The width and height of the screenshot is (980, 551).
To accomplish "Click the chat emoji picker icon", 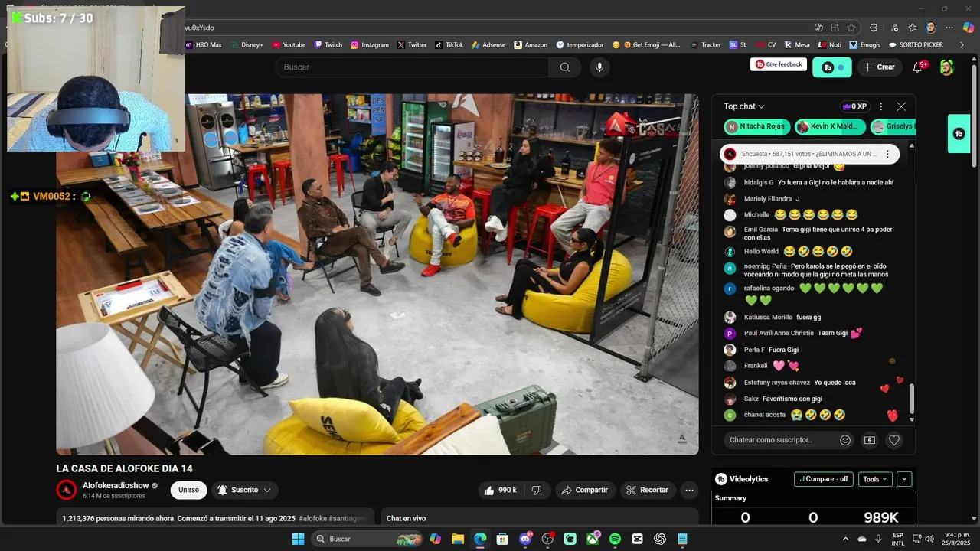I will (x=845, y=440).
